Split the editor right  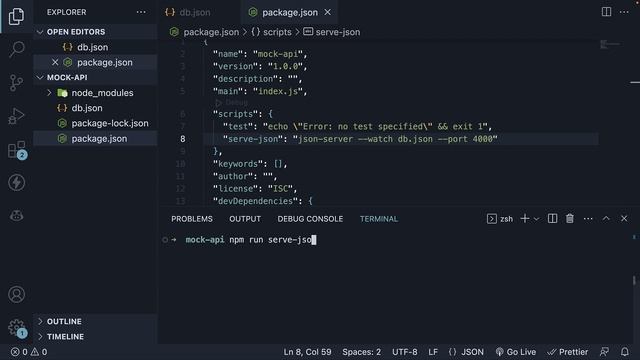[x=607, y=12]
